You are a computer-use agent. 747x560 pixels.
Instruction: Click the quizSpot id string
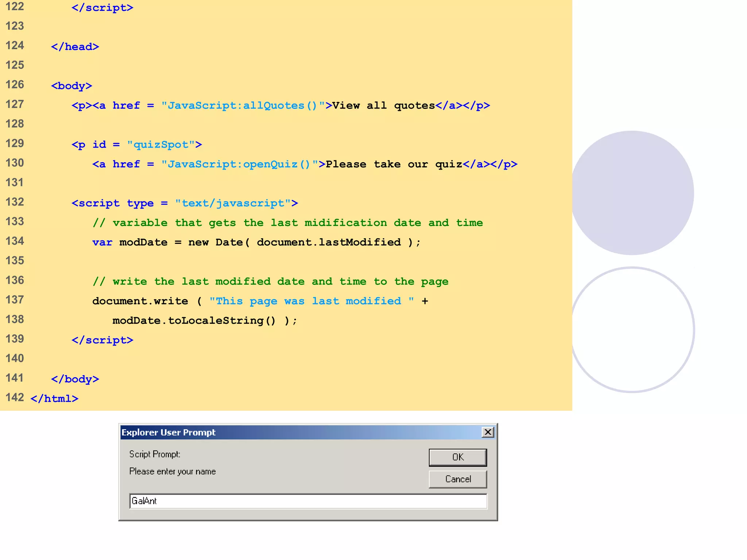tap(161, 145)
